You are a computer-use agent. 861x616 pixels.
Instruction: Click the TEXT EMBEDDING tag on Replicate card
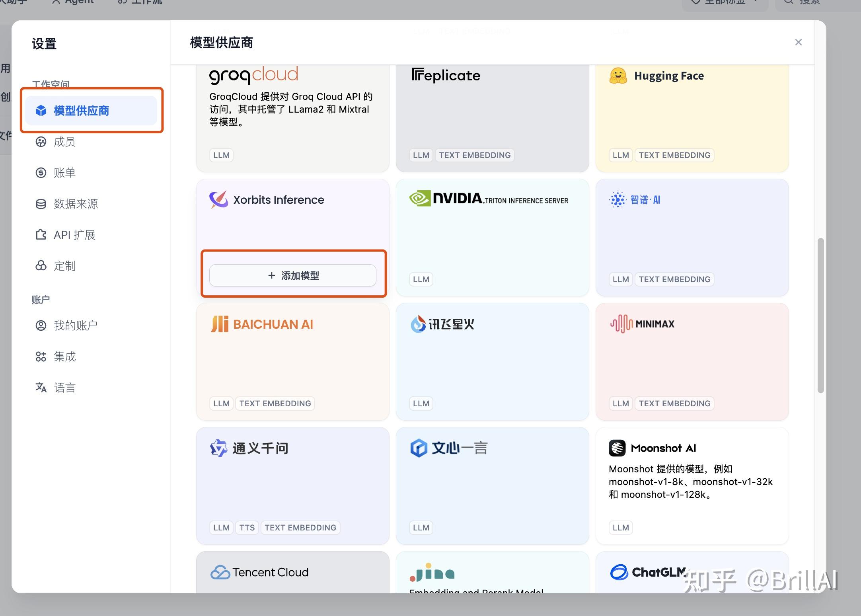click(x=475, y=155)
